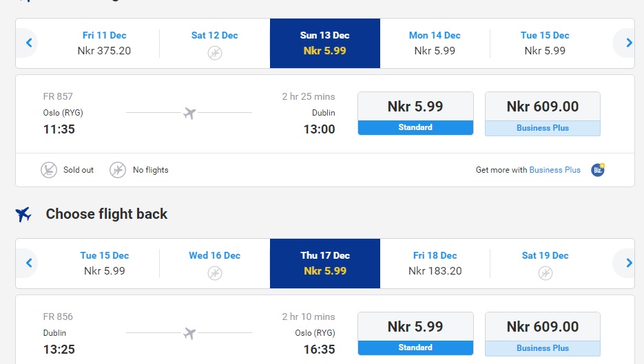
Task: Select outbound Tue 15 Dec date tab
Action: 545,43
